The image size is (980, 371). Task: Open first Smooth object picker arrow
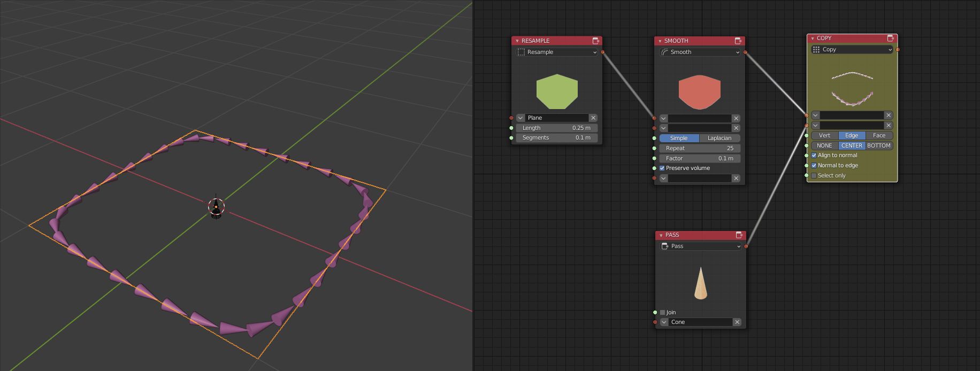(x=663, y=118)
